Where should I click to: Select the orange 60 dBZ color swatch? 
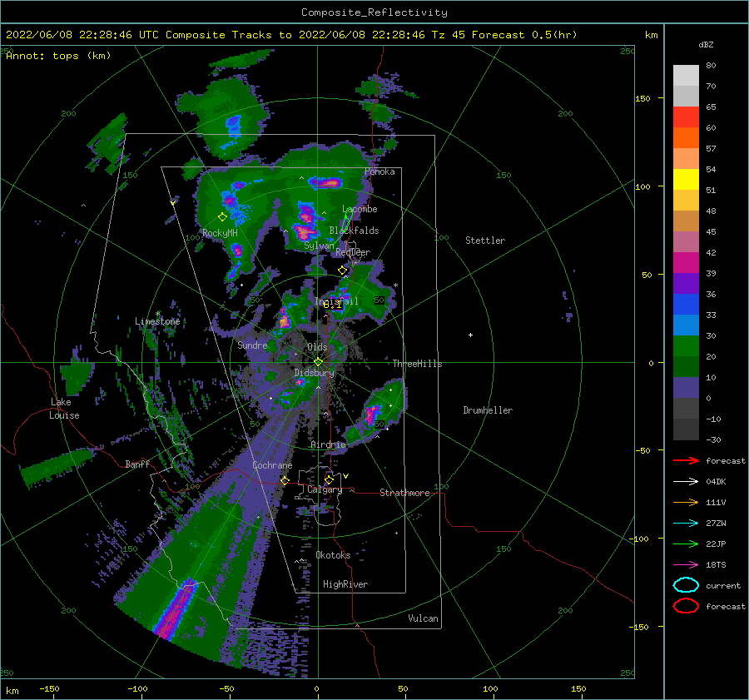(686, 137)
